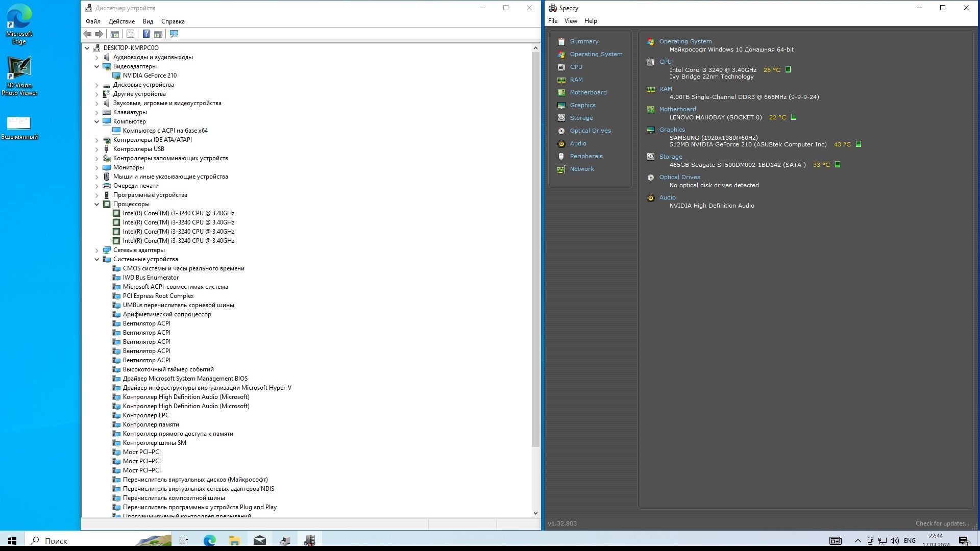Open Audio section in Speccy sidebar

pos(578,143)
